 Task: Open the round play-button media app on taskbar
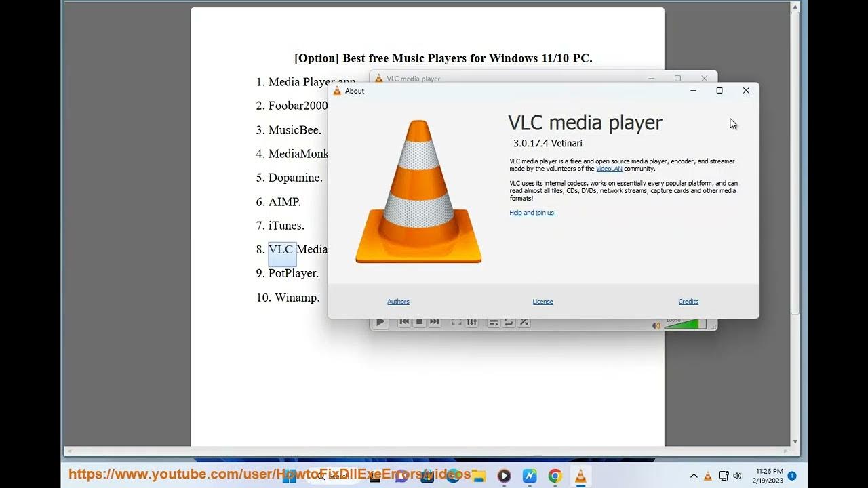[504, 476]
